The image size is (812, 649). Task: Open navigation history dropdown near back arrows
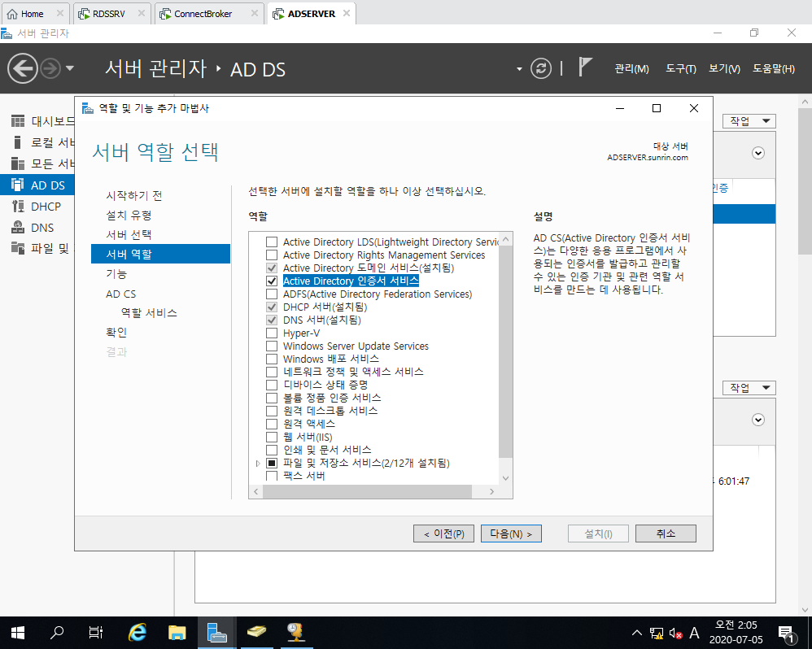pos(70,68)
